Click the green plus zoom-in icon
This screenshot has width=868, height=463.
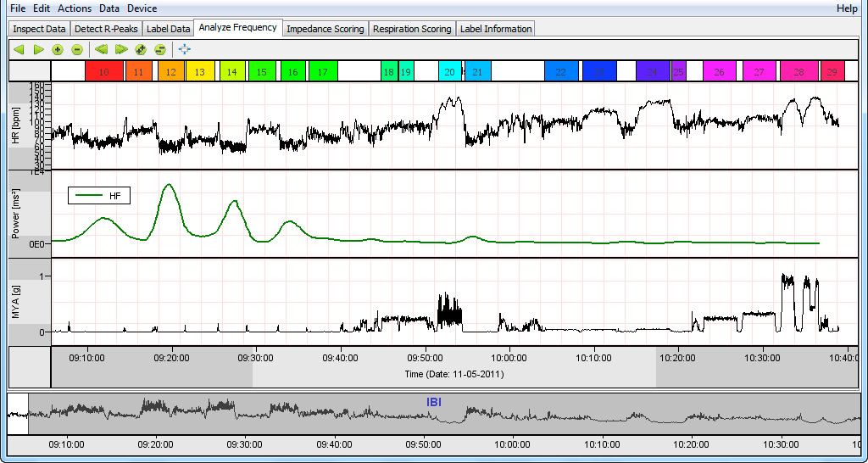[58, 50]
